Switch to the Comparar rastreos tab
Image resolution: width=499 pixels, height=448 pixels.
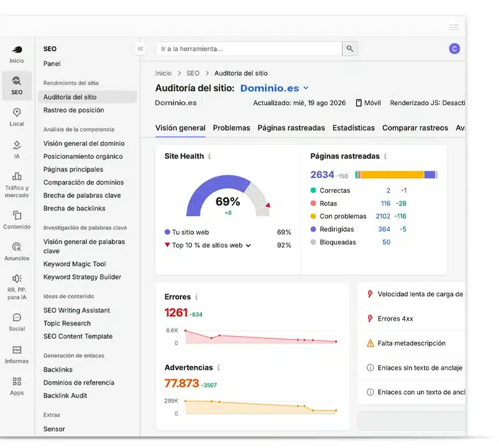[x=415, y=128]
